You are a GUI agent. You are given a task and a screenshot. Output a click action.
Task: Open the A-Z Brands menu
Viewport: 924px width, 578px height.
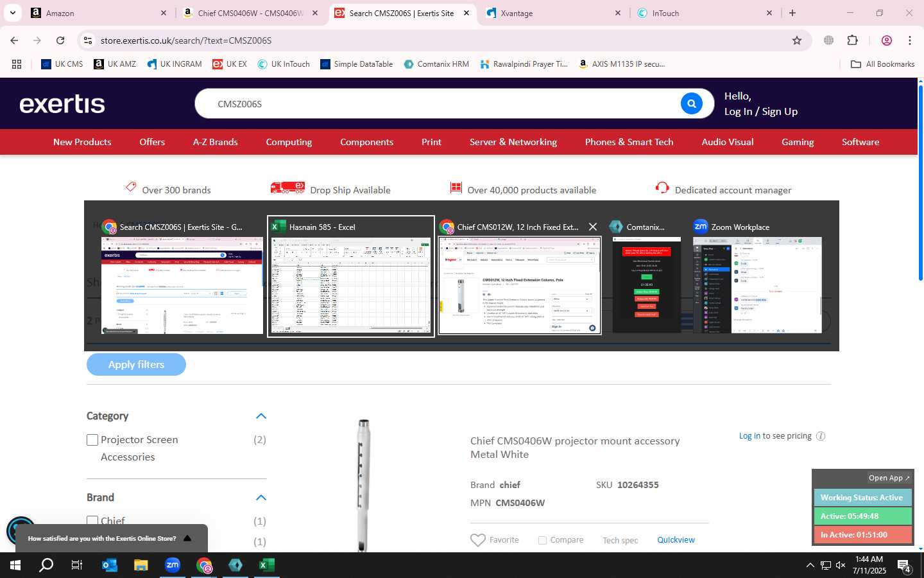216,142
